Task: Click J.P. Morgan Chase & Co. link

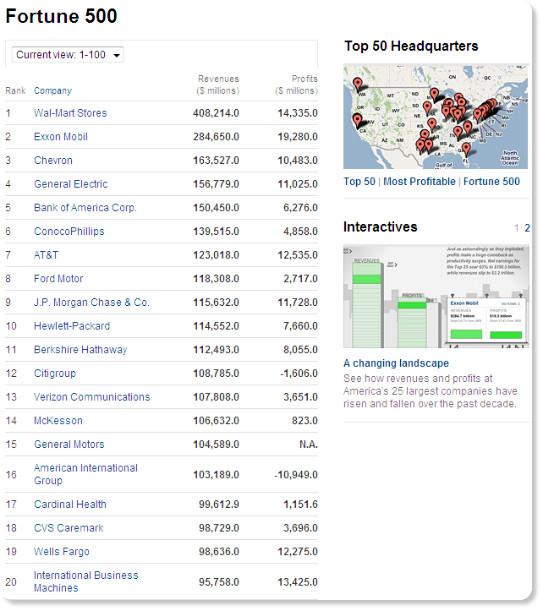Action: 91,302
